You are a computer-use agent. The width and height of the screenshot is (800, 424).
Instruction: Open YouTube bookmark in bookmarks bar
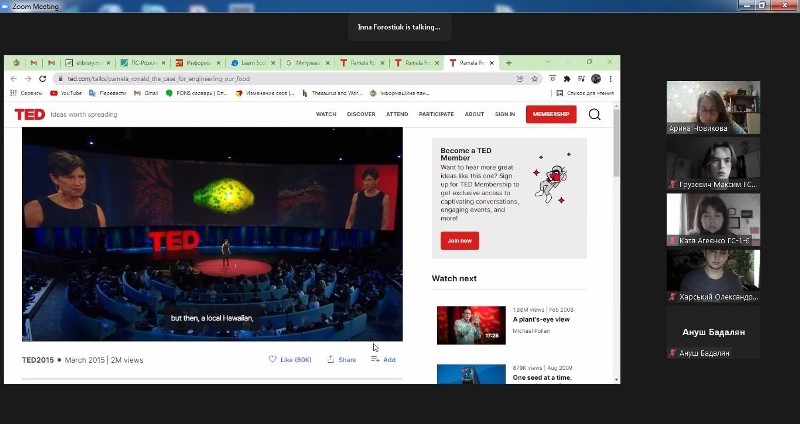click(x=65, y=93)
